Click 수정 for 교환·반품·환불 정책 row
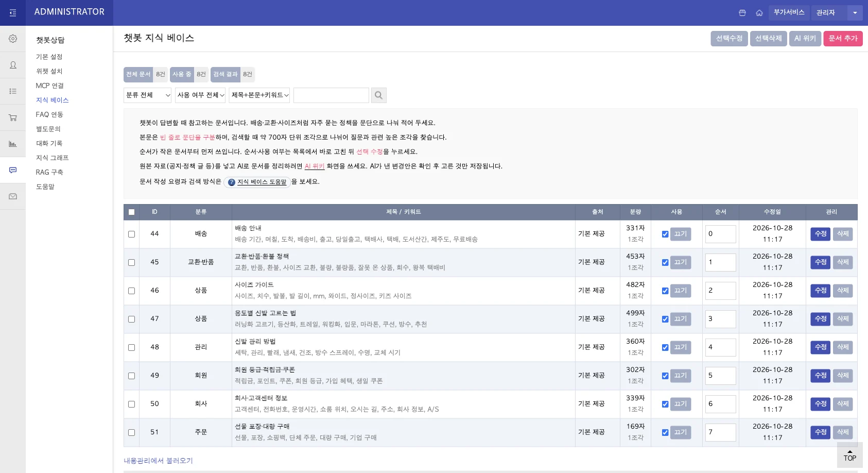The height and width of the screenshot is (473, 868). [x=821, y=262]
